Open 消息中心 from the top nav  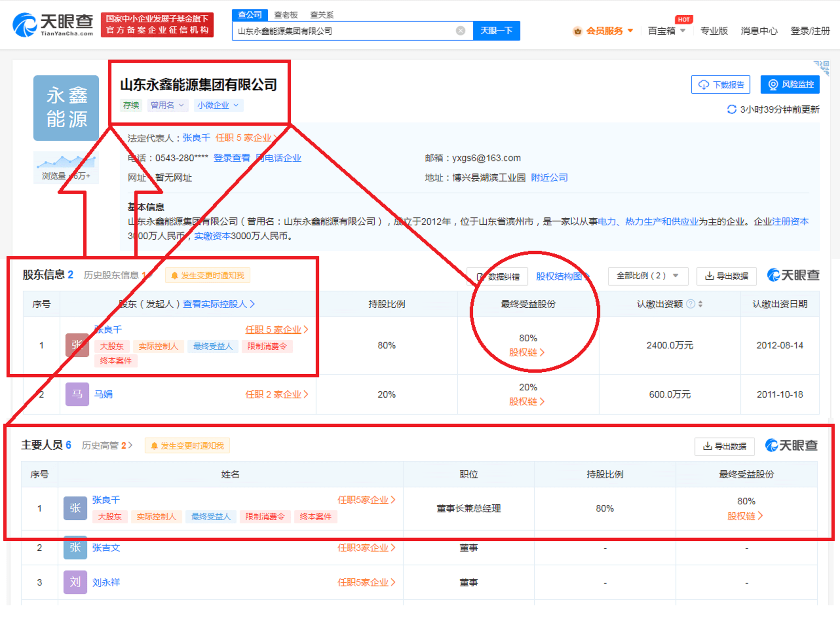coord(759,31)
